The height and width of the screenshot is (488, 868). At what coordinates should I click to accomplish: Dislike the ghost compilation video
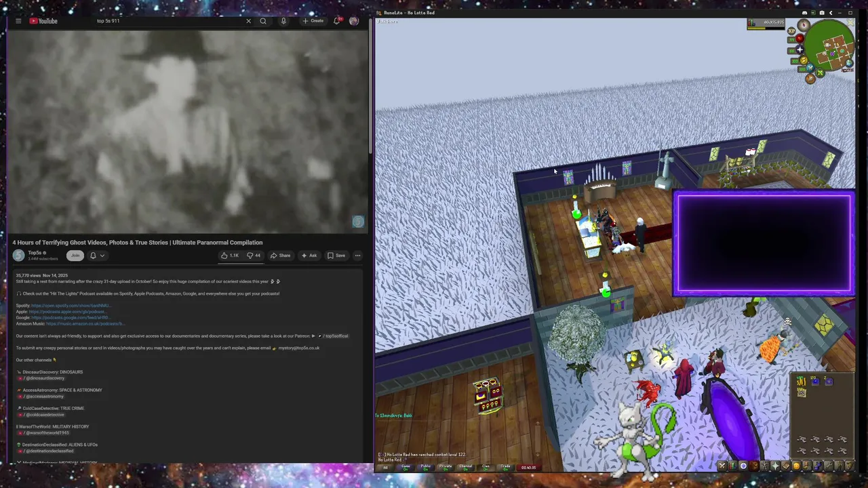coord(254,256)
